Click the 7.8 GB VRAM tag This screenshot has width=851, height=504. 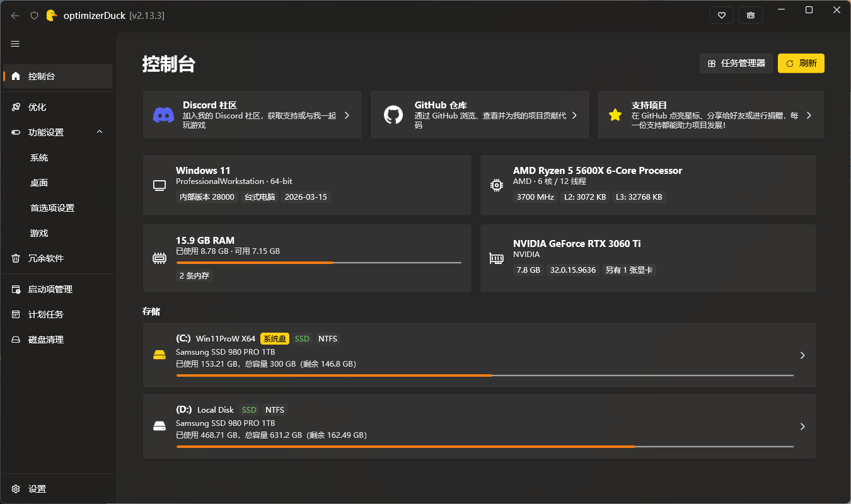click(x=528, y=270)
